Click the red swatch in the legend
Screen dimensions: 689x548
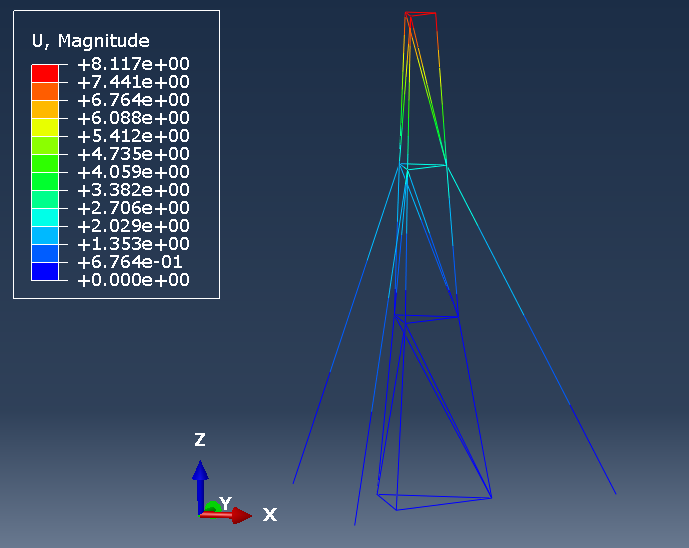(45, 73)
